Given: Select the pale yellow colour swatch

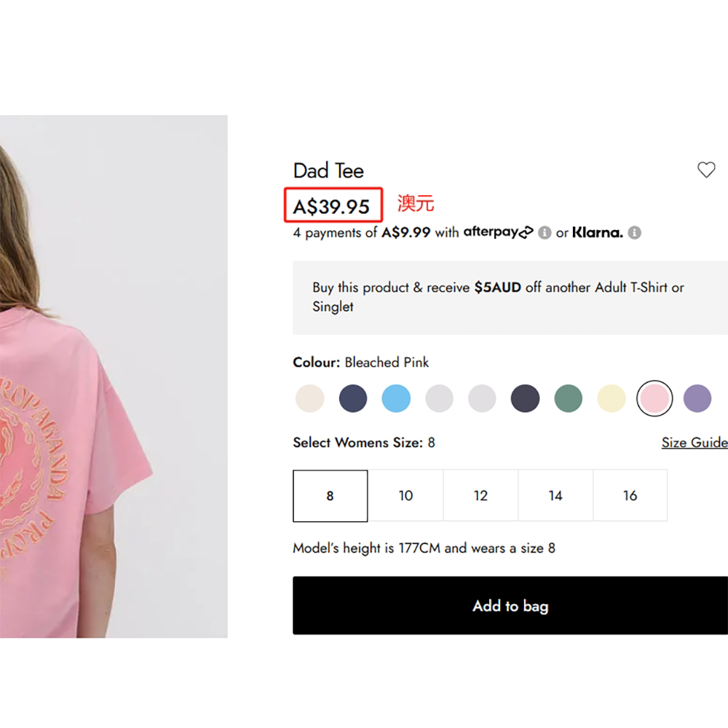Looking at the screenshot, I should 612,399.
